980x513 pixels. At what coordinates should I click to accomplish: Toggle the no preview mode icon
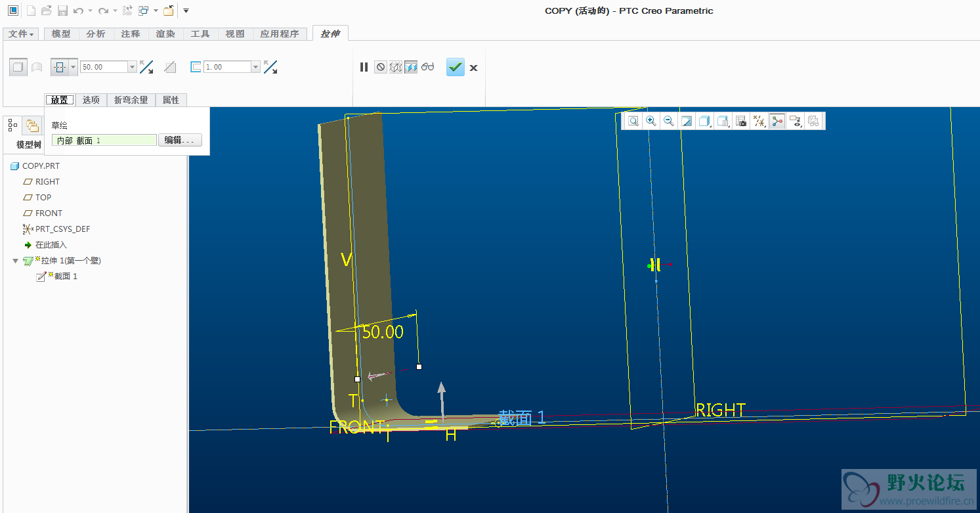tap(380, 67)
